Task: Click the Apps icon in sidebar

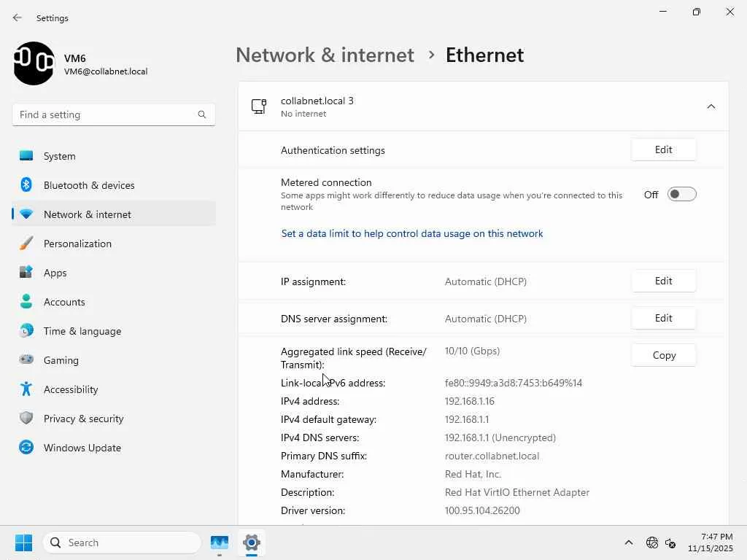Action: (x=26, y=273)
